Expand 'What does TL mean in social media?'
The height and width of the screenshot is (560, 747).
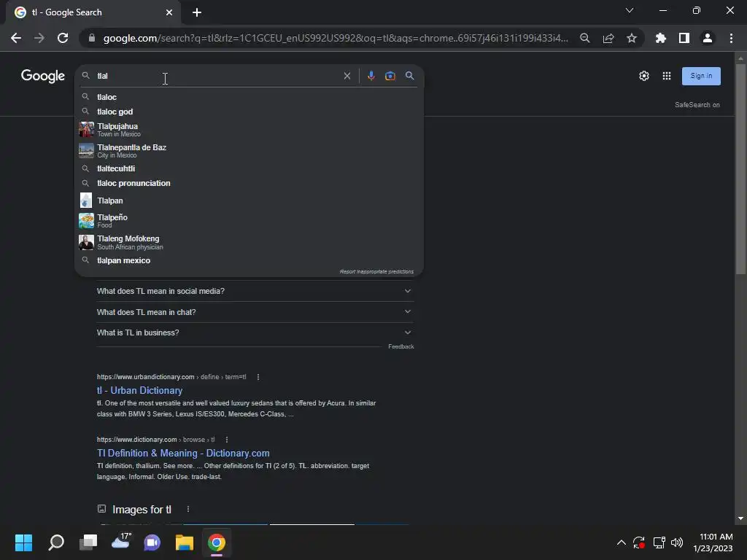coord(255,291)
